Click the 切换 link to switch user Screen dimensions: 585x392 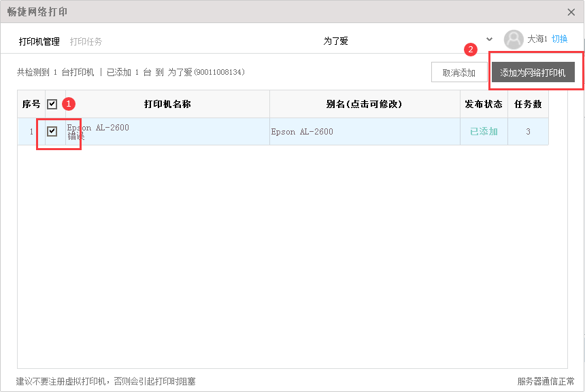(x=559, y=39)
